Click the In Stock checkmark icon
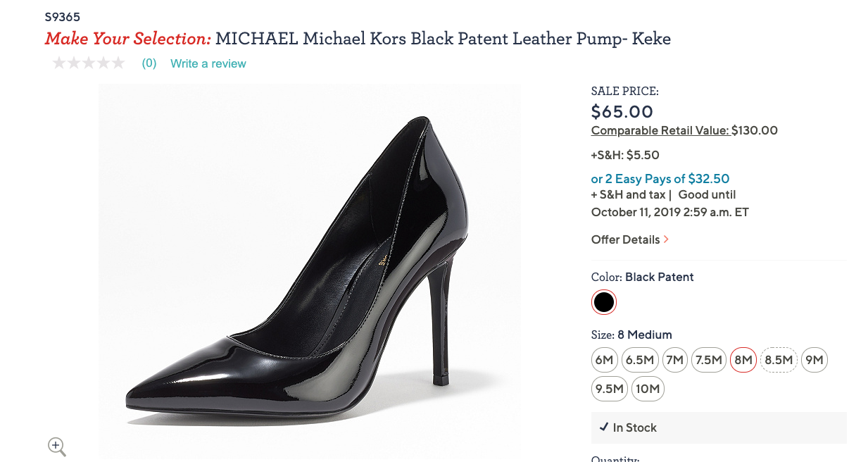 604,427
